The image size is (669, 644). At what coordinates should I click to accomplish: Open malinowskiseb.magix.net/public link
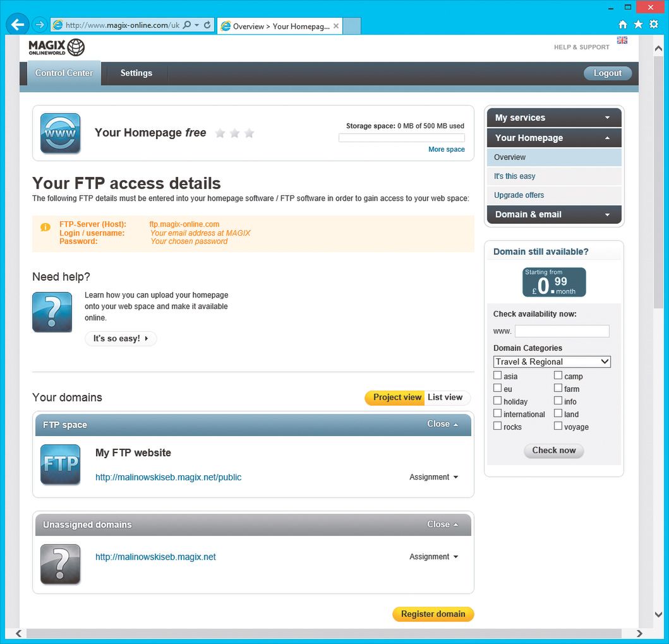click(x=168, y=477)
